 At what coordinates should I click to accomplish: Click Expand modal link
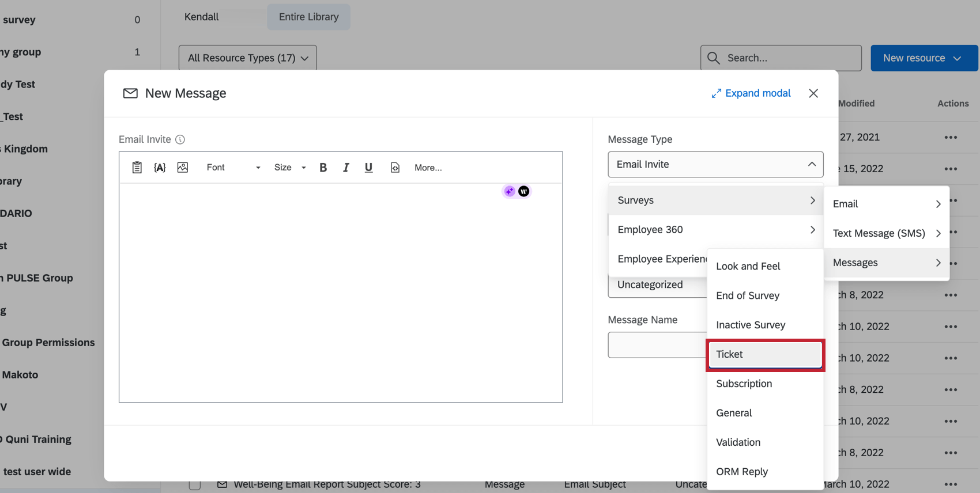751,93
